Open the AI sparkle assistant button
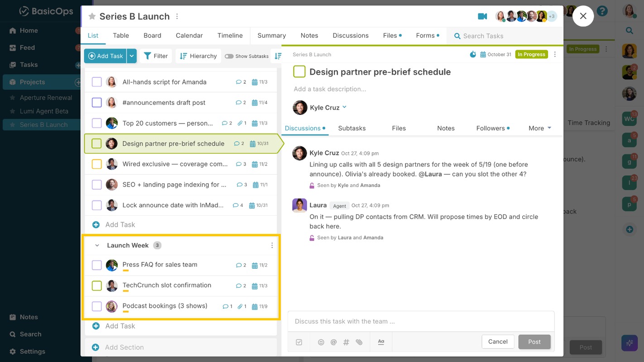644x362 pixels. (x=630, y=343)
